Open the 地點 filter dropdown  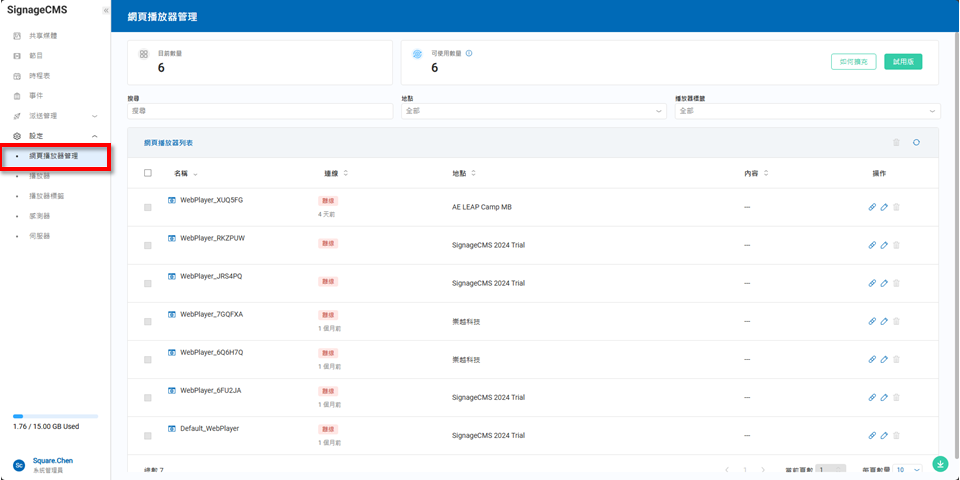click(x=533, y=111)
